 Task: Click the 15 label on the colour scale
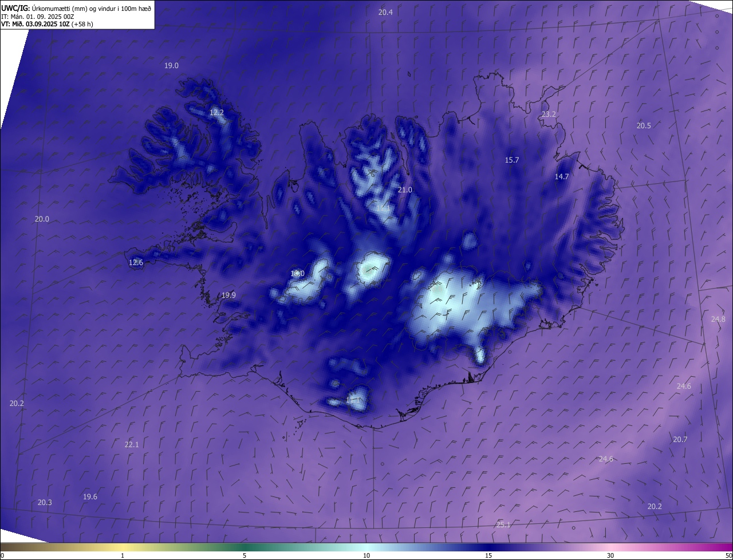pyautogui.click(x=488, y=555)
